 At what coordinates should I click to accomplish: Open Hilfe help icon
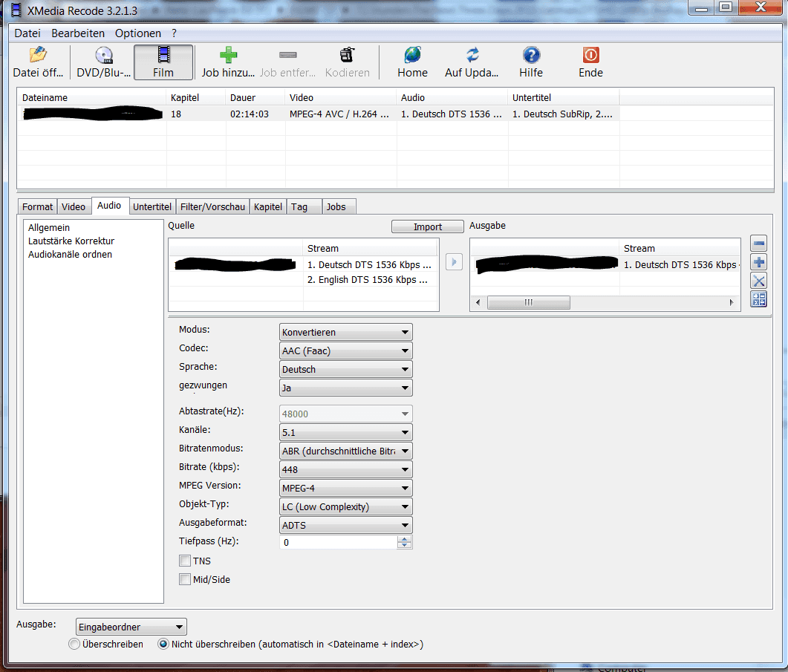point(531,55)
